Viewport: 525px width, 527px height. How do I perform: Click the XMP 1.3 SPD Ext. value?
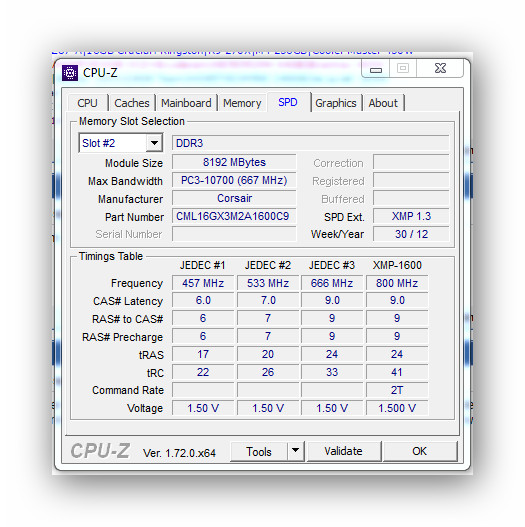pos(411,216)
